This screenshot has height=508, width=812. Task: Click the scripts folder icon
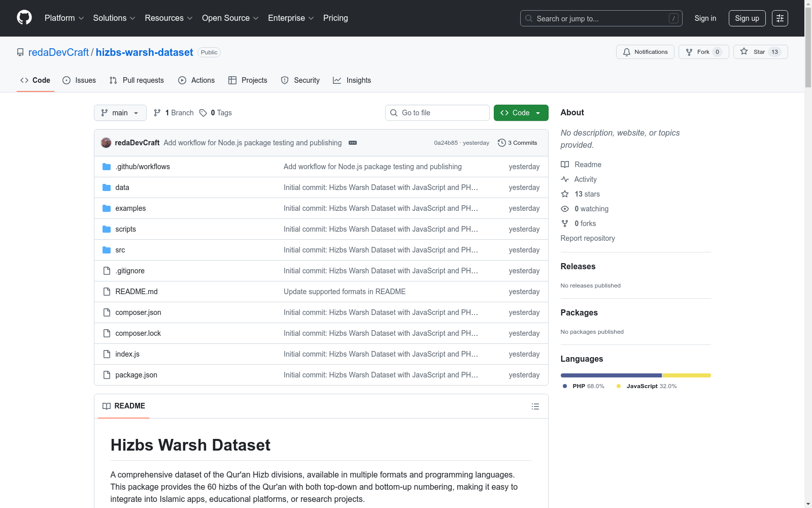pos(107,229)
